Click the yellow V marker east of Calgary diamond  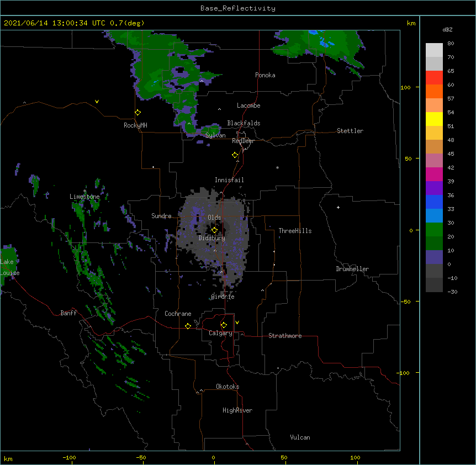coord(237,323)
